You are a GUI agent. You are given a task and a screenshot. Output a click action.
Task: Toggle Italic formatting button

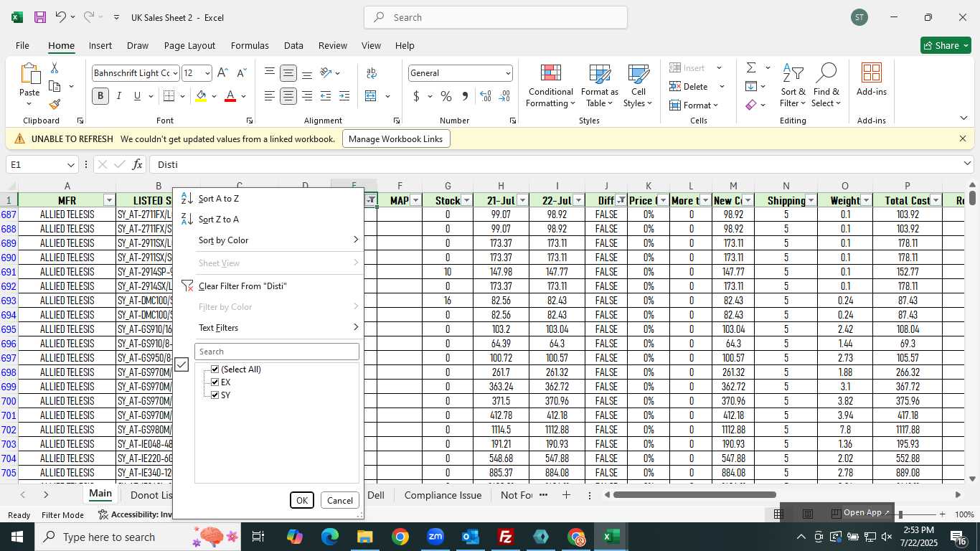(x=119, y=96)
